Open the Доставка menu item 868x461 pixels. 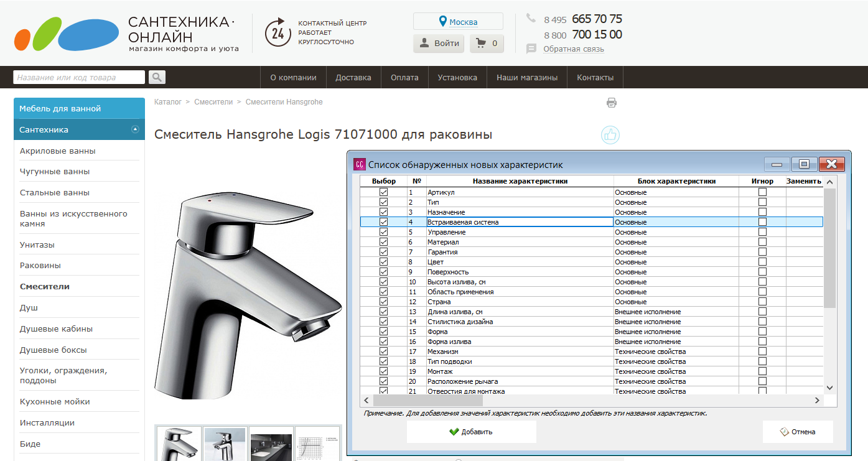[x=353, y=78]
